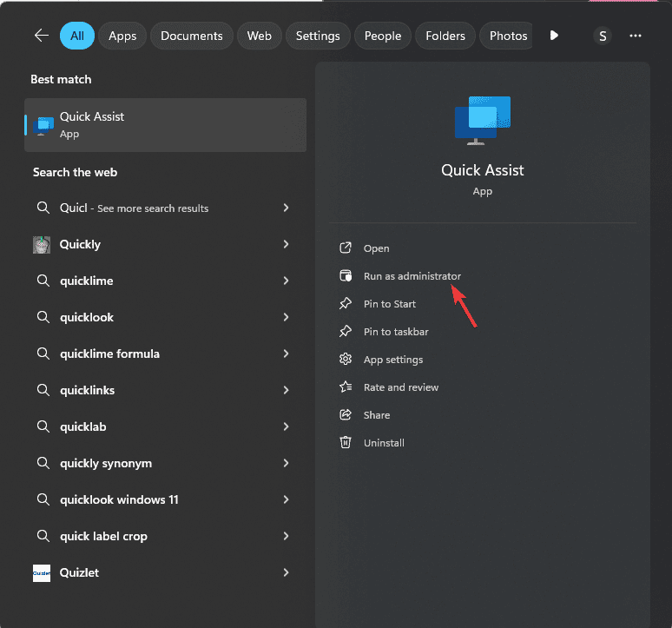Screen dimensions: 672x628
Task: Select the quicklime formula suggestion
Action: click(x=166, y=354)
